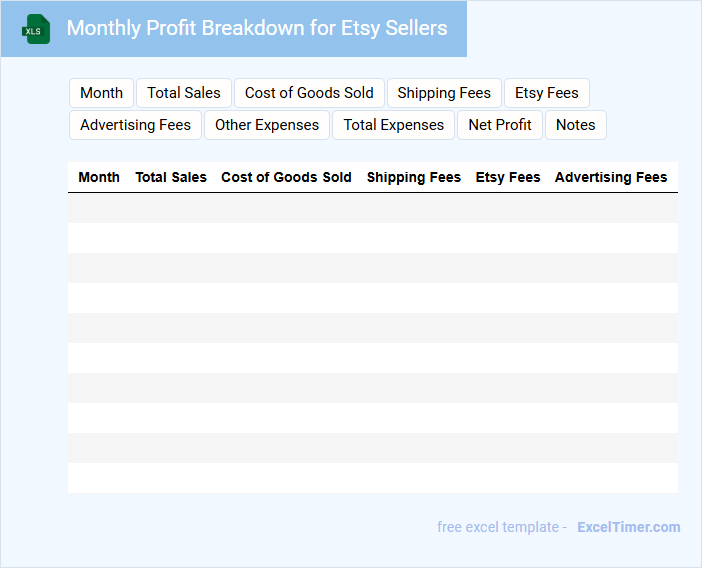Click the Other Expenses tag
This screenshot has height=568, width=702.
pos(267,125)
